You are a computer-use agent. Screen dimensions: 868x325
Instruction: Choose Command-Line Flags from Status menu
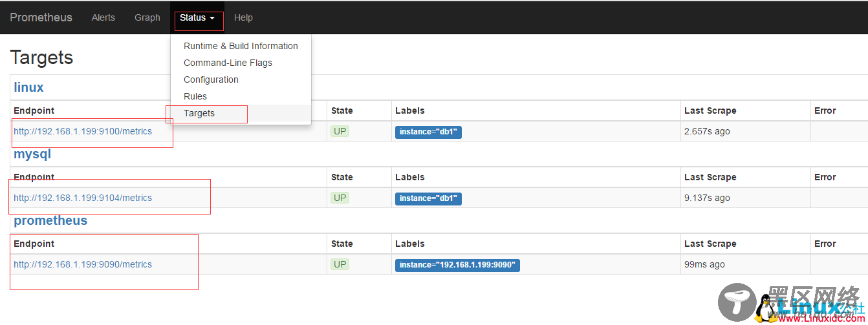point(241,63)
